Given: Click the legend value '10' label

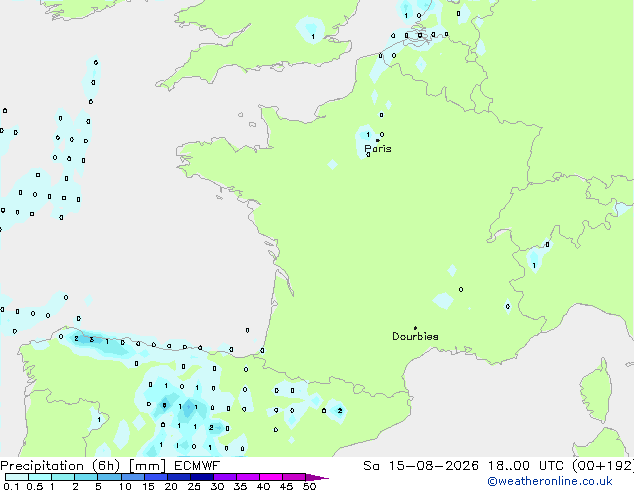Looking at the screenshot, I should pos(125,486).
